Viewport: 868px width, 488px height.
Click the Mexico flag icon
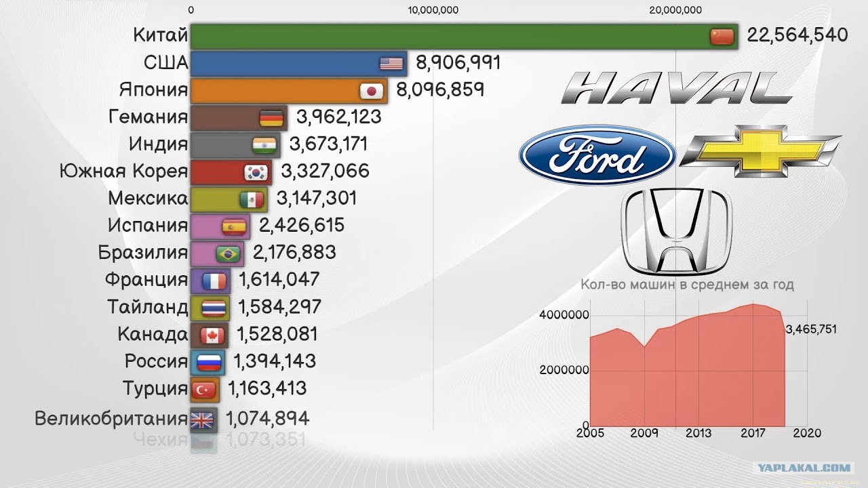[252, 199]
